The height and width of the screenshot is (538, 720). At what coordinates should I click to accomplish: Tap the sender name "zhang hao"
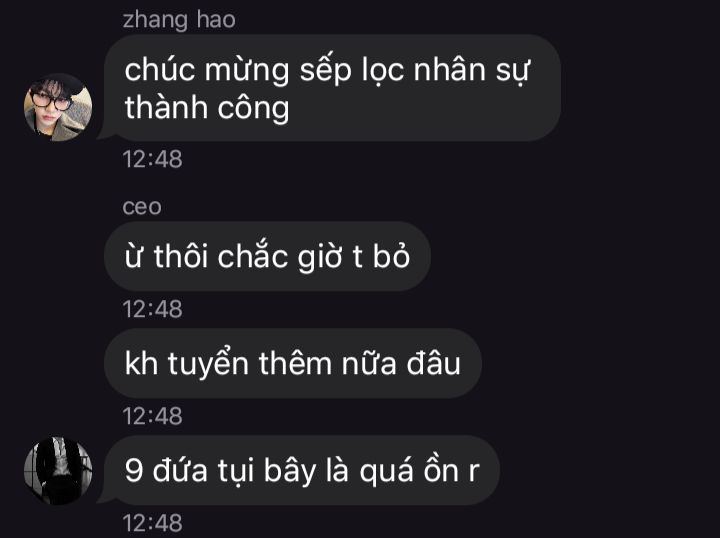(x=179, y=20)
